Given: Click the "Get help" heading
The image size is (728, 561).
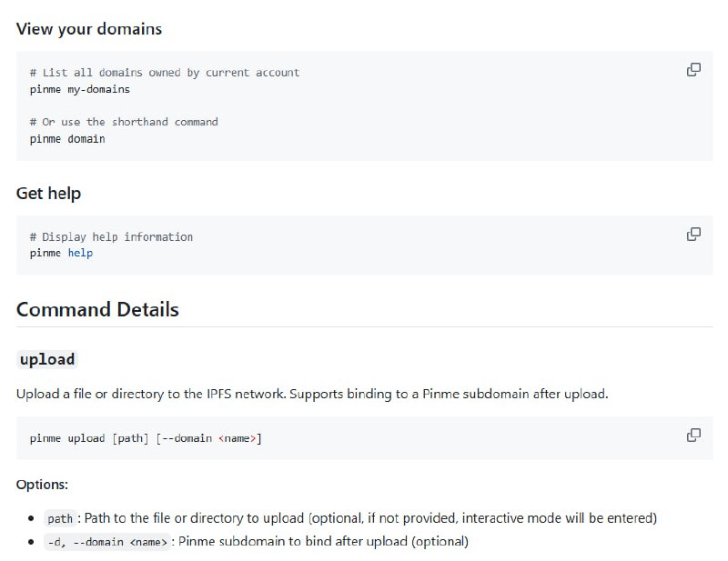Looking at the screenshot, I should pyautogui.click(x=48, y=193).
